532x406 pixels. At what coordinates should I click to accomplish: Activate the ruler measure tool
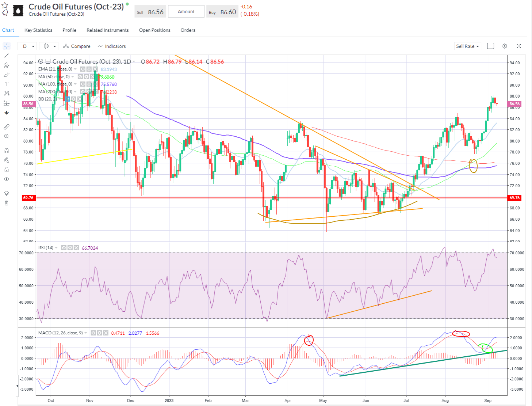tap(7, 127)
